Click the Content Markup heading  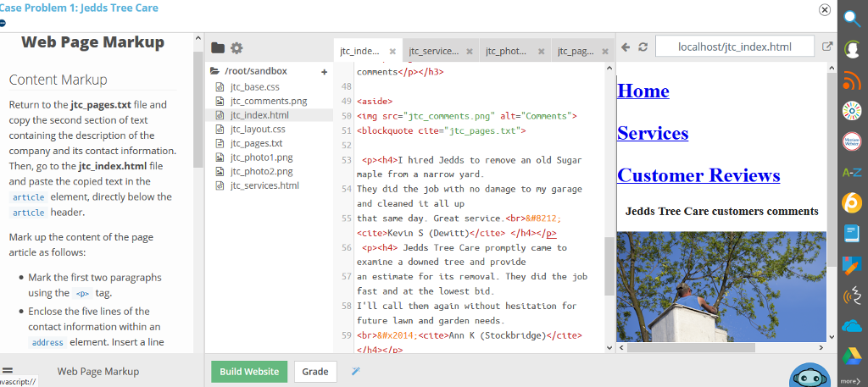point(58,80)
